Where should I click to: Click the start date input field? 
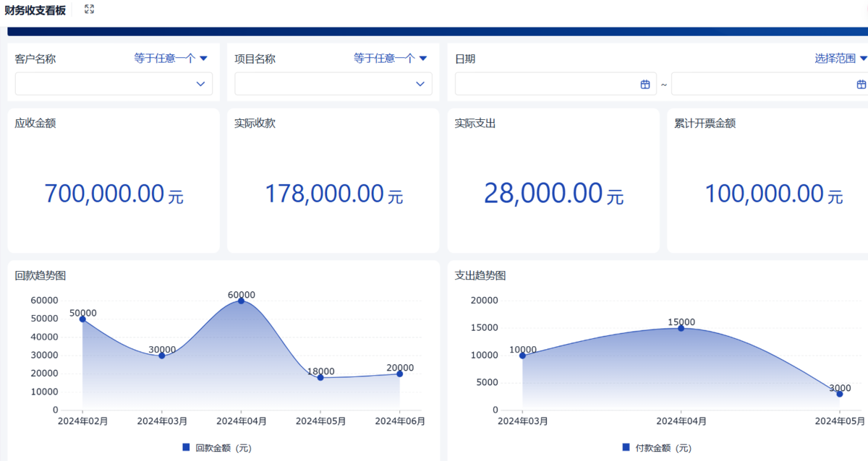click(556, 84)
